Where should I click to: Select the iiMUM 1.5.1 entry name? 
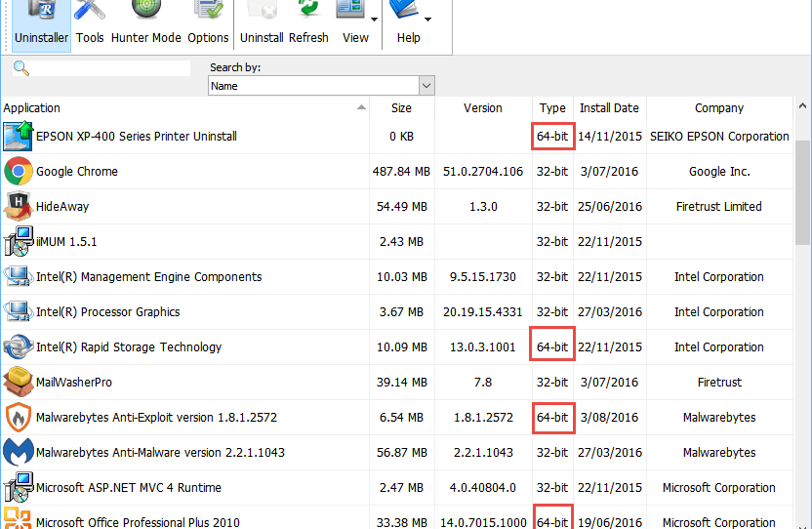66,241
